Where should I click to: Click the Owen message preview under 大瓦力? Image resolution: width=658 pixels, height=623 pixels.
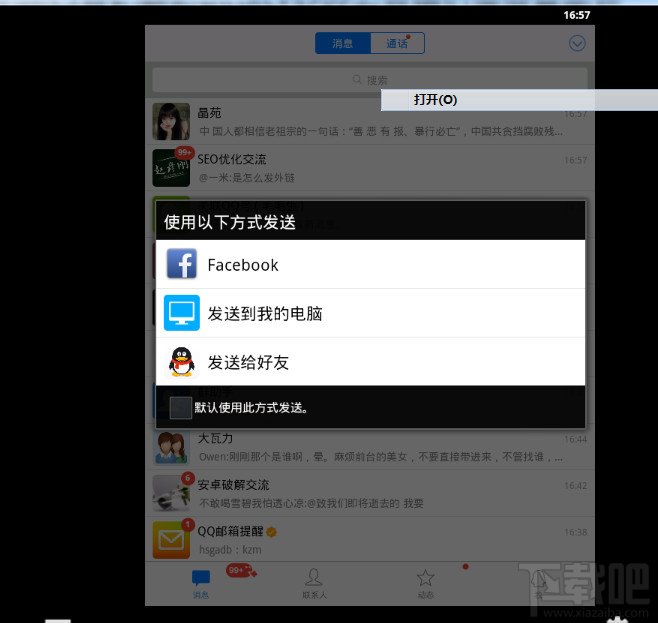pyautogui.click(x=381, y=456)
